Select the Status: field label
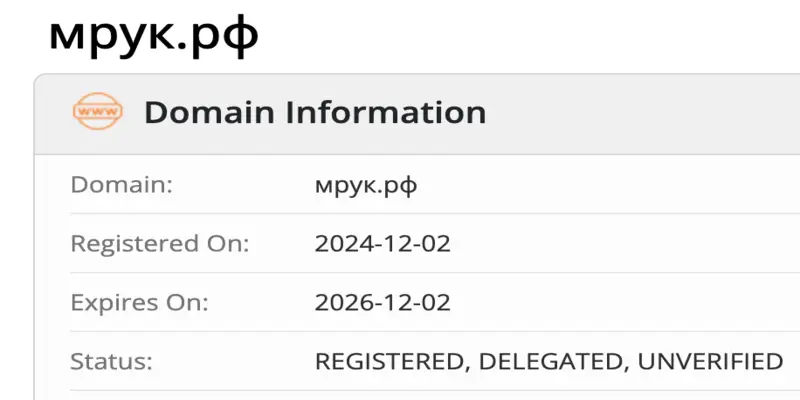The width and height of the screenshot is (800, 400). 108,361
